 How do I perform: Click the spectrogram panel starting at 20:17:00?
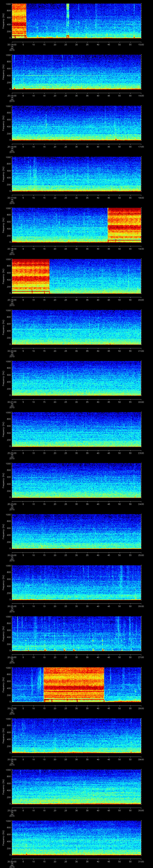pos(76,174)
